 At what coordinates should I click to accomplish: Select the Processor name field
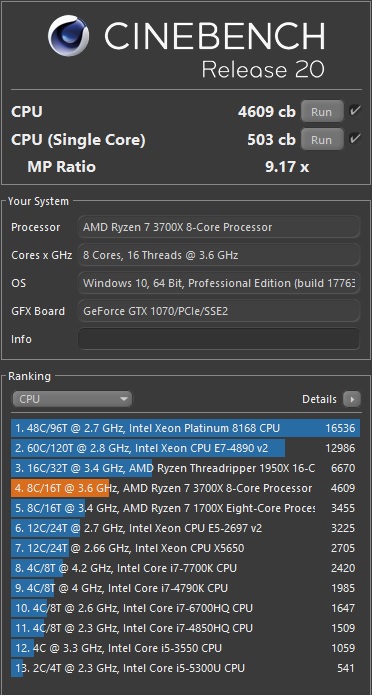click(x=219, y=227)
